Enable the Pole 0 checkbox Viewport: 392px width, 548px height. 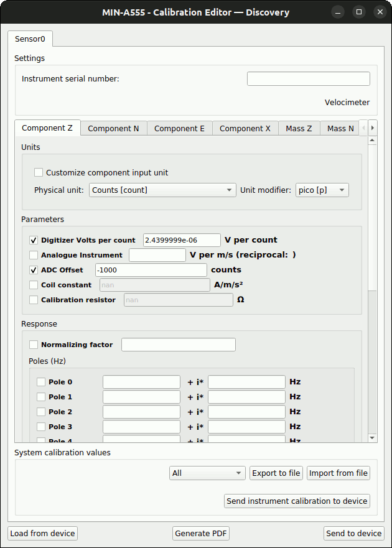tap(41, 382)
